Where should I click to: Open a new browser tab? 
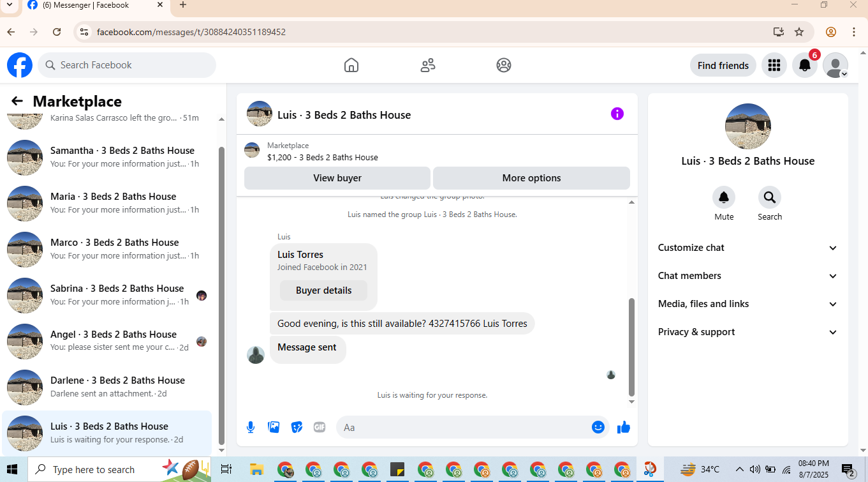coord(183,5)
